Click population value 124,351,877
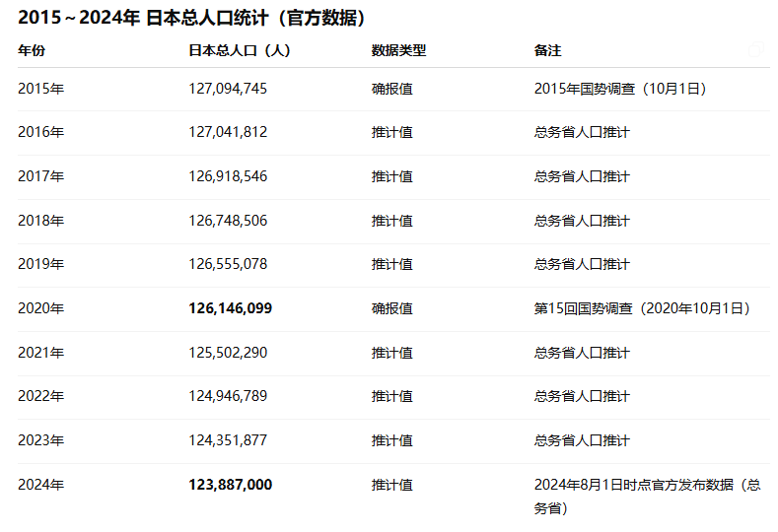This screenshot has width=778, height=532. 228,440
